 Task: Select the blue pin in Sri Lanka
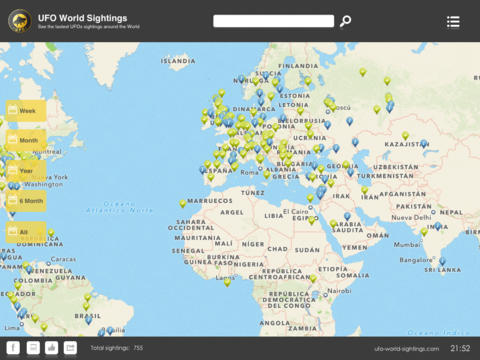pos(442,261)
